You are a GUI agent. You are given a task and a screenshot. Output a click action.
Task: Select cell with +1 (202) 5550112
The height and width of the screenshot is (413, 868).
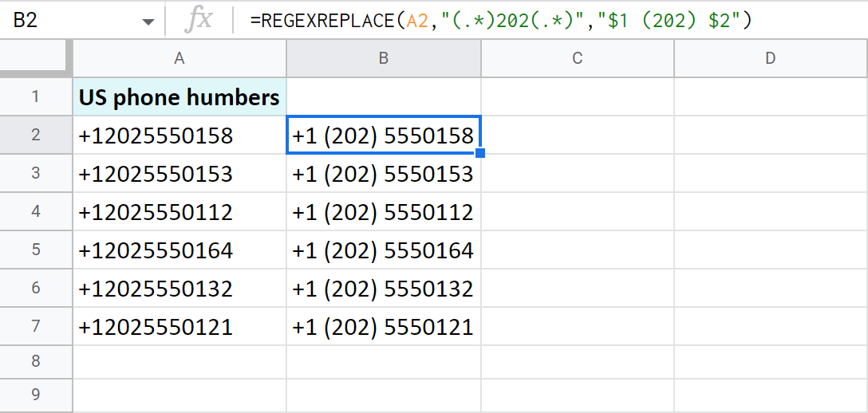tap(384, 211)
